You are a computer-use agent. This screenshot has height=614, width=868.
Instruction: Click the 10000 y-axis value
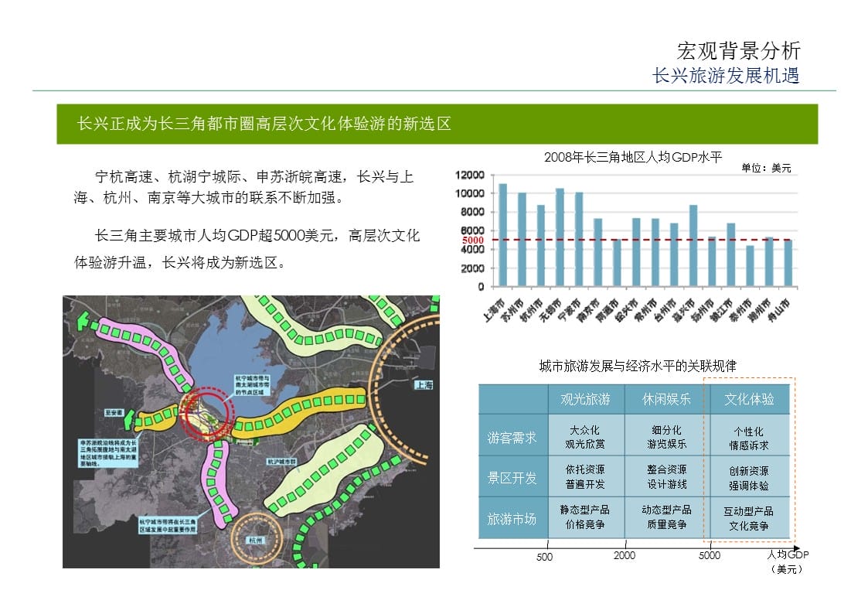(x=469, y=193)
